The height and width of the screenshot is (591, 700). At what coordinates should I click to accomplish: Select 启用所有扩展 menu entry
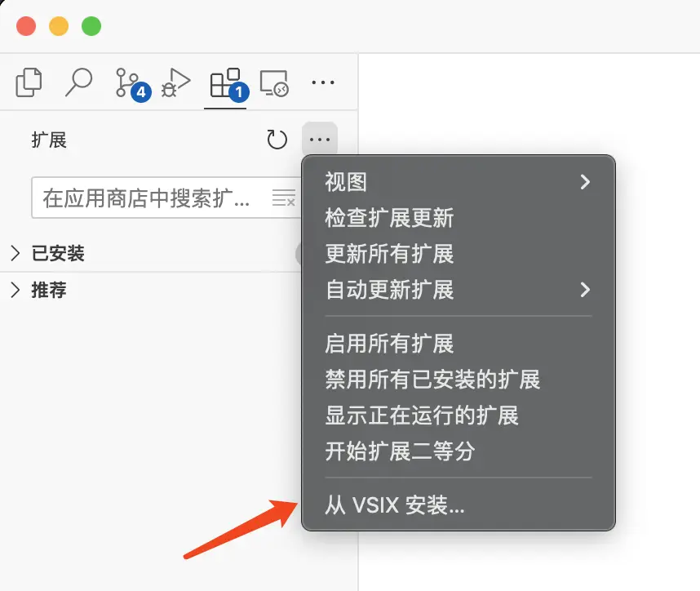pyautogui.click(x=389, y=343)
